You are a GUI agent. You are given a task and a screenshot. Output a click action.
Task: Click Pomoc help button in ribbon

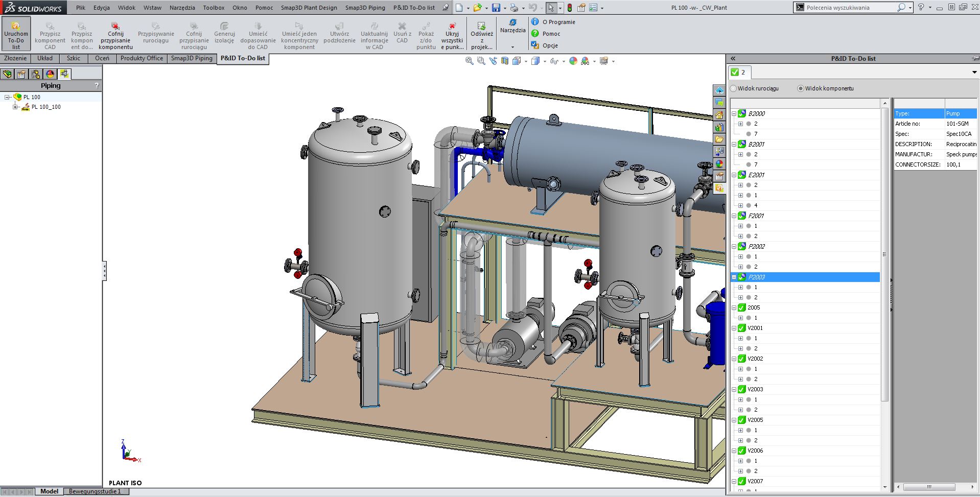pyautogui.click(x=546, y=34)
